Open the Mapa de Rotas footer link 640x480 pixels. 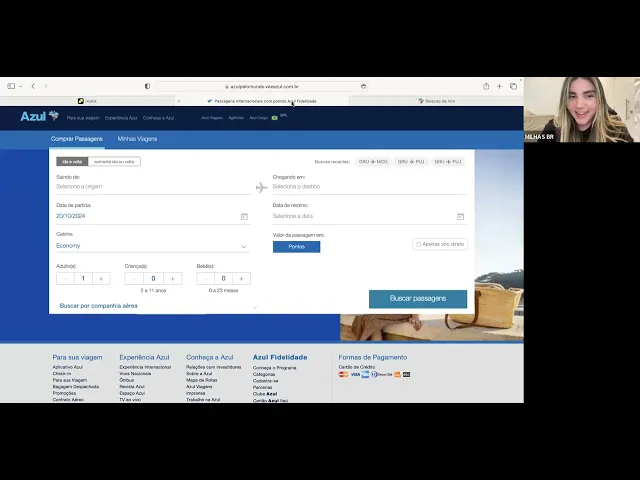point(202,380)
